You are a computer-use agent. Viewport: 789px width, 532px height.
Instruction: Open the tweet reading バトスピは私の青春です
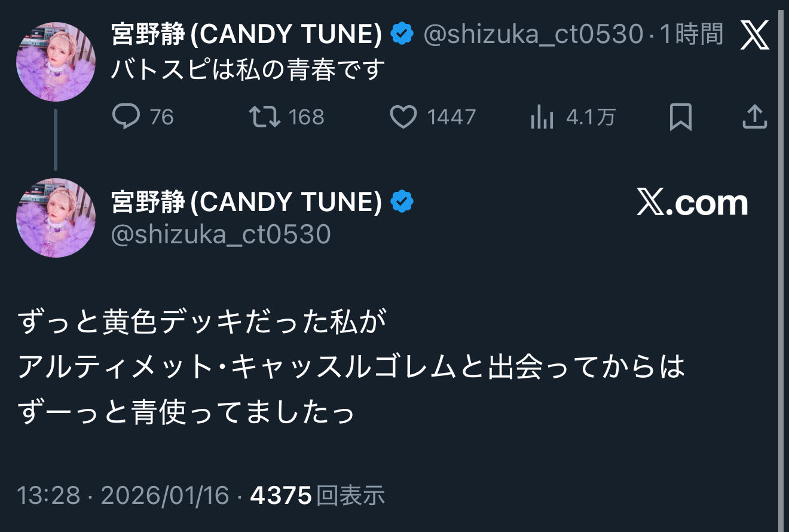tap(247, 70)
